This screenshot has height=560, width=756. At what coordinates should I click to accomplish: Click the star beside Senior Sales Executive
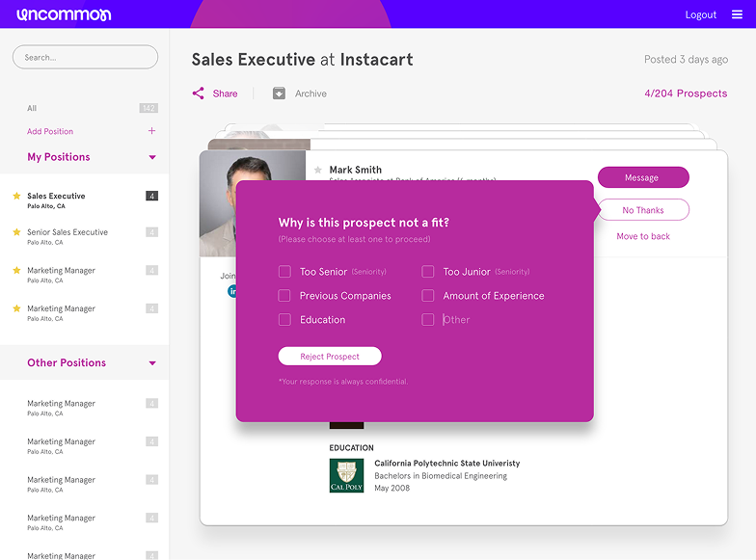[x=17, y=231]
